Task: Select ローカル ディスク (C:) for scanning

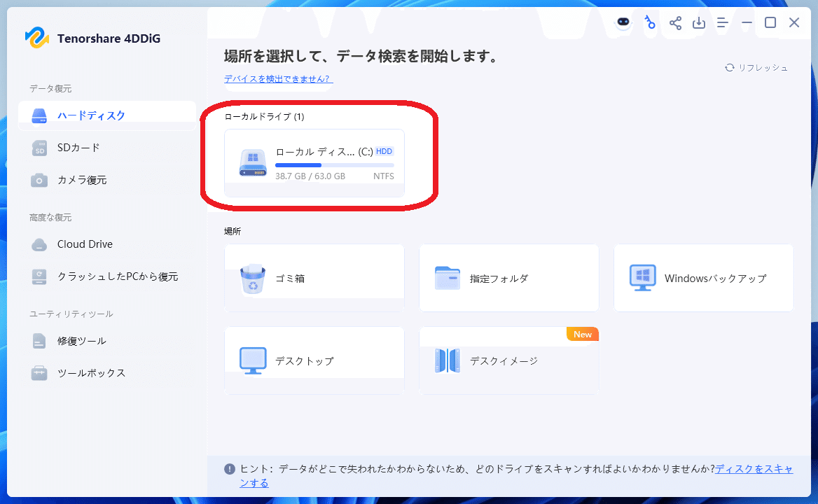Action: coord(314,163)
